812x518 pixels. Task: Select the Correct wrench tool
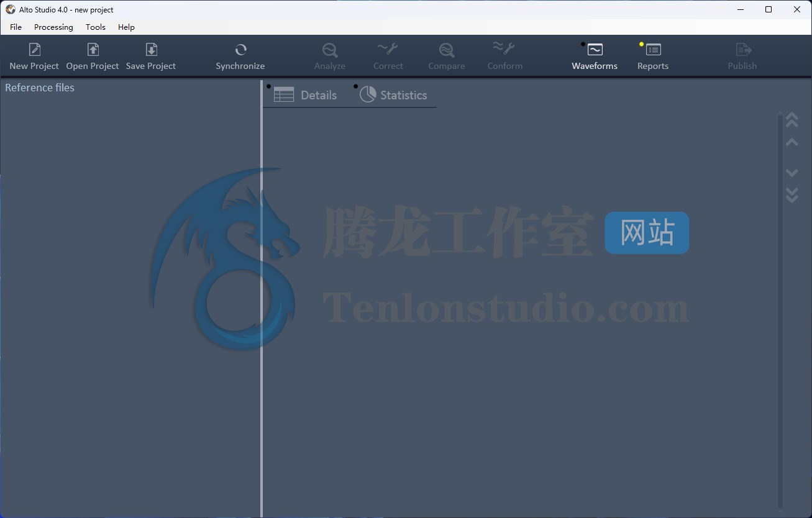[x=388, y=56]
